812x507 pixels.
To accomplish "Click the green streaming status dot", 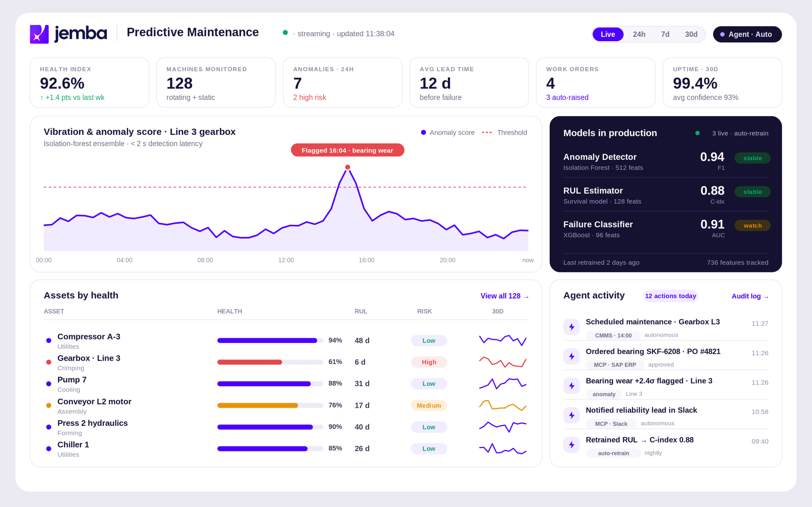I will (x=285, y=33).
